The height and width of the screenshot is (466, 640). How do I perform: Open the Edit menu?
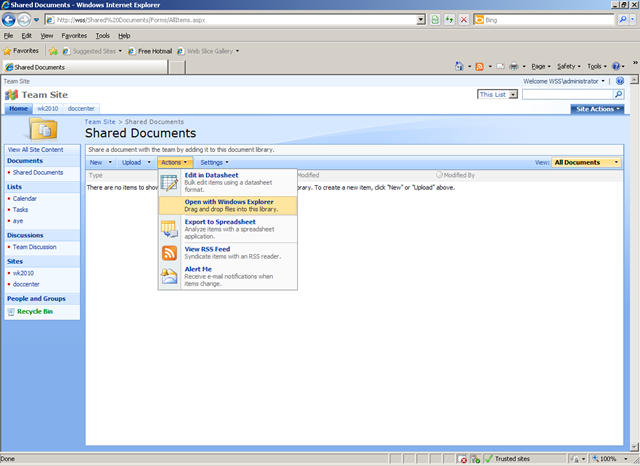(27, 36)
